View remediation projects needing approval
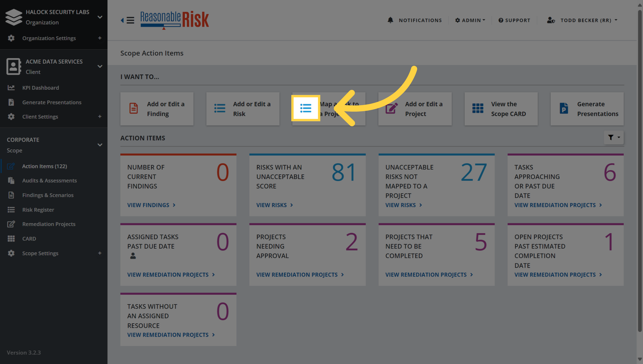The width and height of the screenshot is (643, 364). 300,275
